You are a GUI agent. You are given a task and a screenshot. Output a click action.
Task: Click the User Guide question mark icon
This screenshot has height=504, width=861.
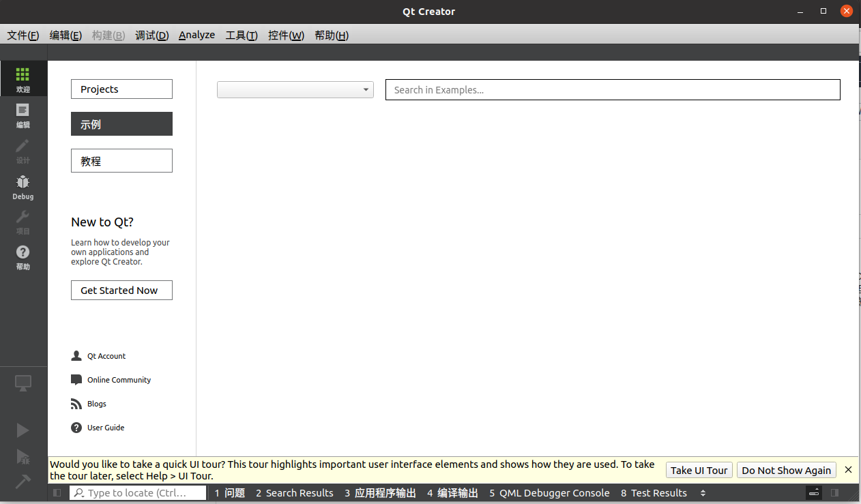(x=76, y=428)
